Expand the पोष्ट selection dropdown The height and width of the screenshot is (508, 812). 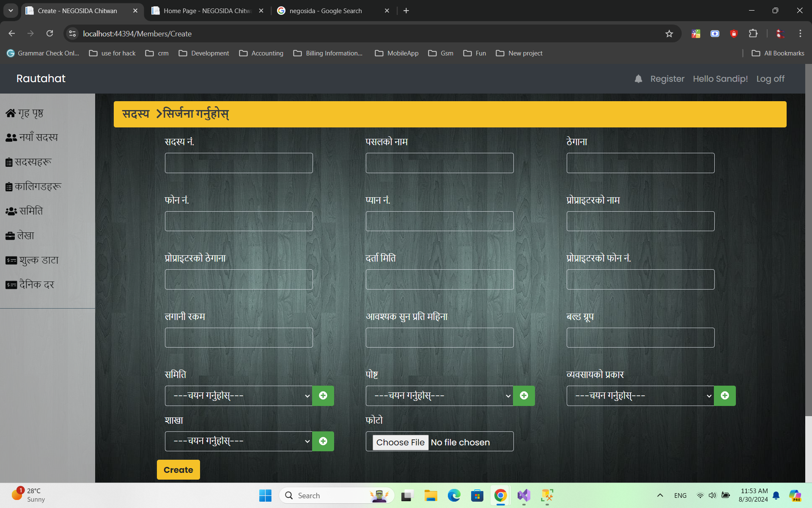click(439, 395)
